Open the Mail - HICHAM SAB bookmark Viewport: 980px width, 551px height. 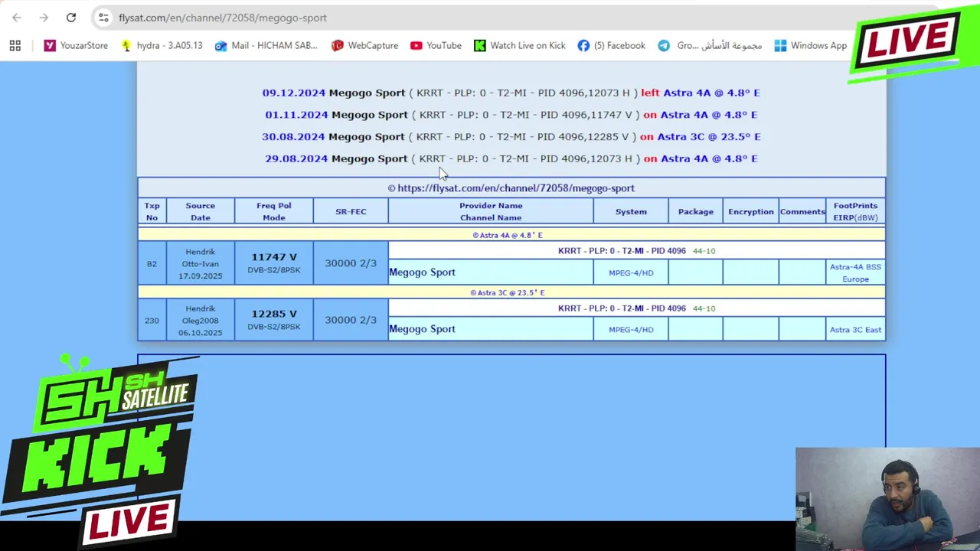click(266, 46)
